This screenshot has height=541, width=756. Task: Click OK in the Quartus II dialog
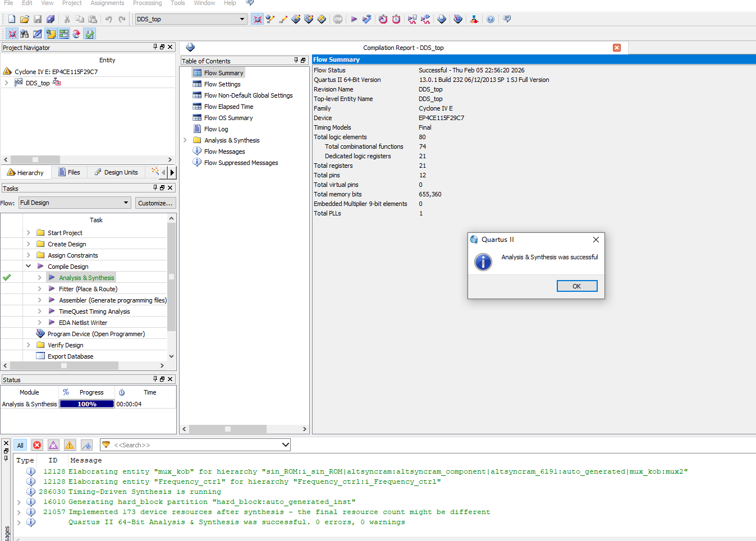[x=577, y=286]
